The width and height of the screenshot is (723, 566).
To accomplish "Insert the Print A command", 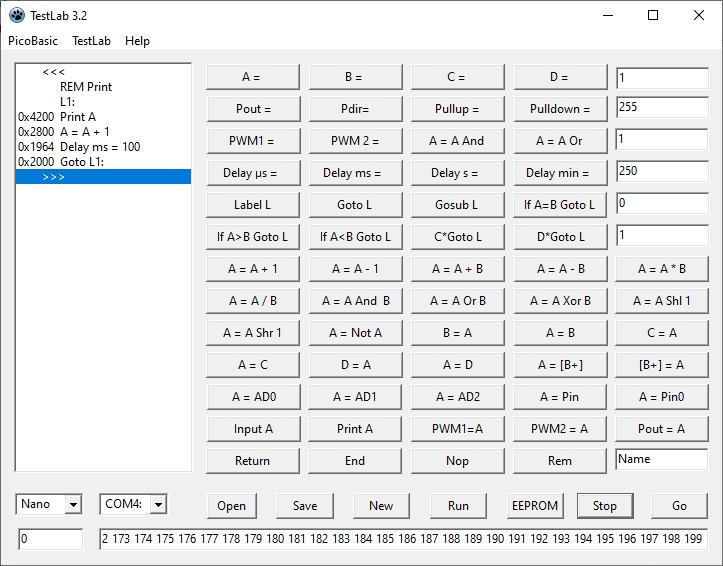I will 355,429.
